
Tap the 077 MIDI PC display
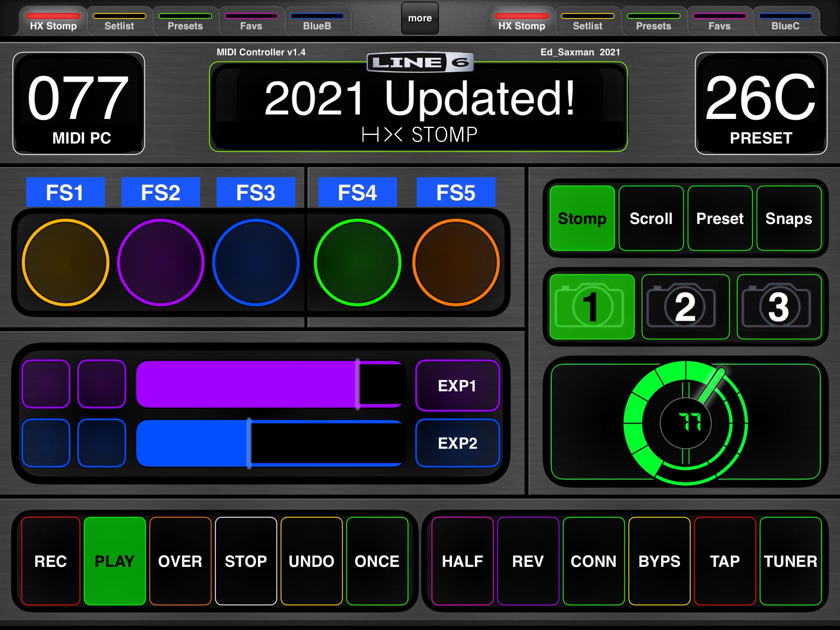pos(79,103)
